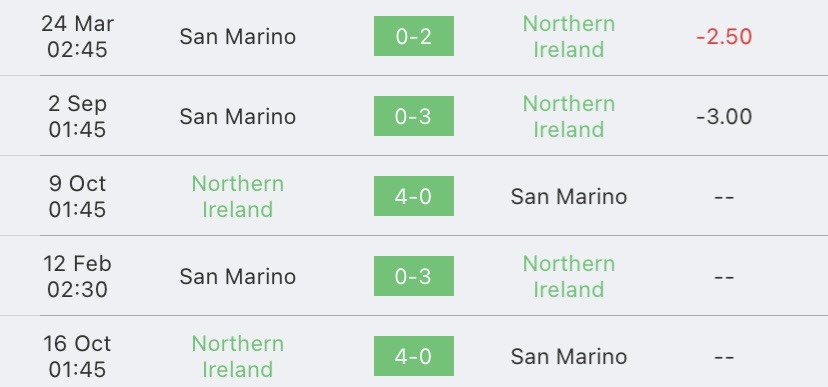
Task: Click the 16 Oct 01:45 date cell
Action: pos(77,356)
